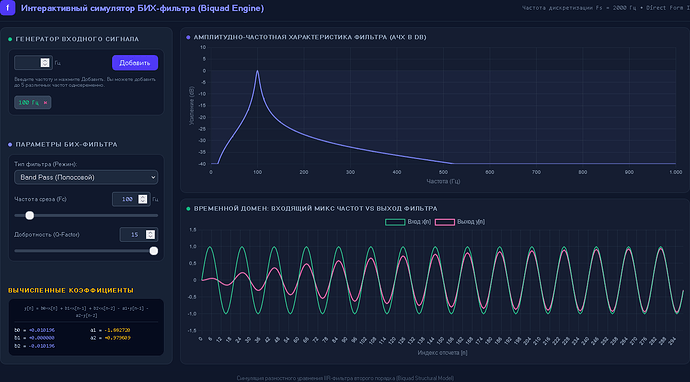The width and height of the screenshot is (690, 382).
Task: Click the footer simulation description text
Action: [345, 378]
